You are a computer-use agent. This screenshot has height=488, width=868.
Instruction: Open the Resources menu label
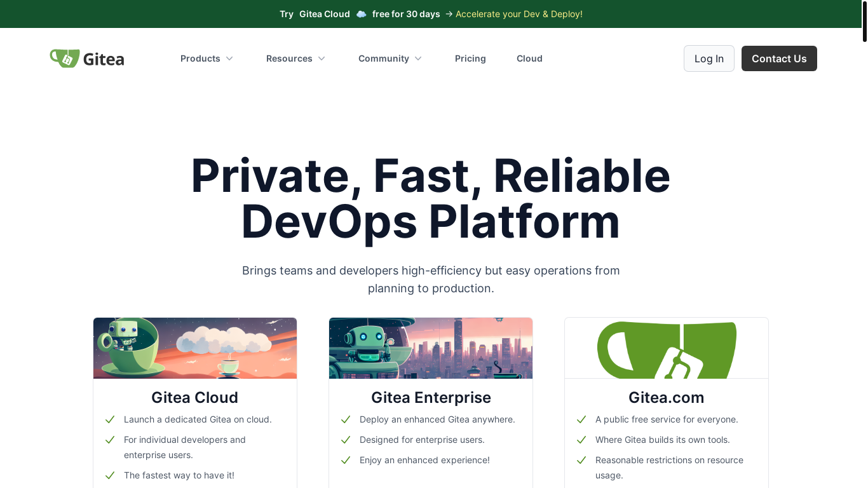[x=289, y=58]
